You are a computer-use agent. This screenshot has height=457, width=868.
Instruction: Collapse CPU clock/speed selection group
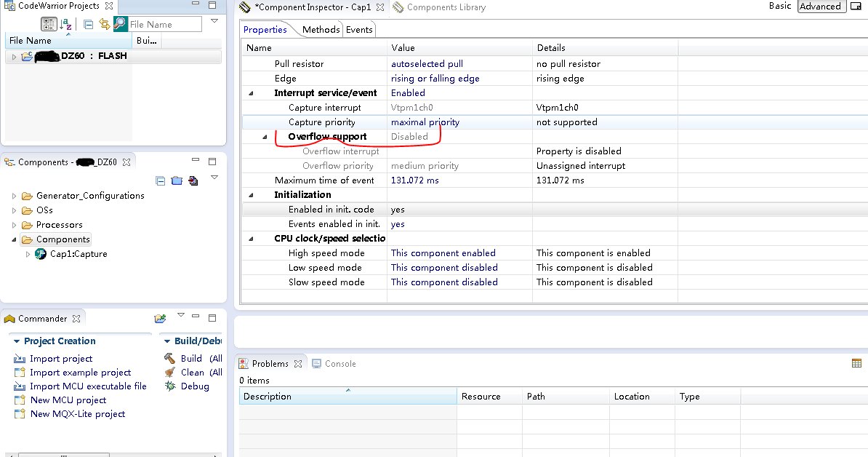click(251, 239)
